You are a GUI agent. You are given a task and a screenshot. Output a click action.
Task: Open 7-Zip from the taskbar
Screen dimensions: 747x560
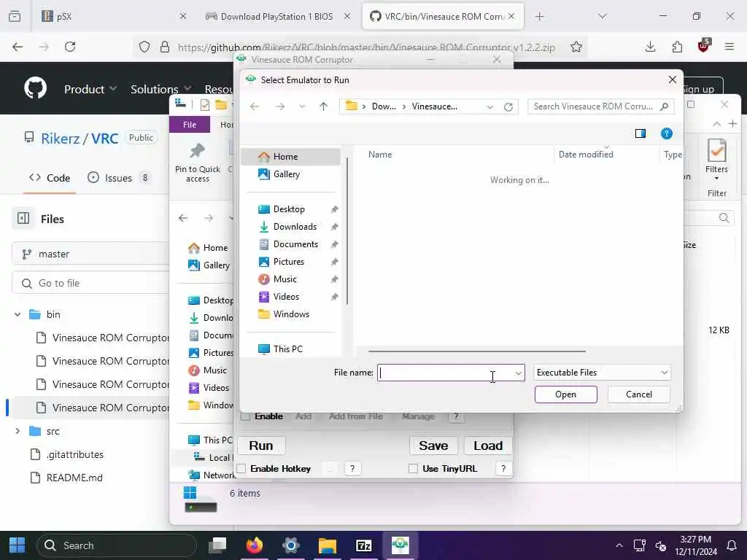click(x=363, y=545)
